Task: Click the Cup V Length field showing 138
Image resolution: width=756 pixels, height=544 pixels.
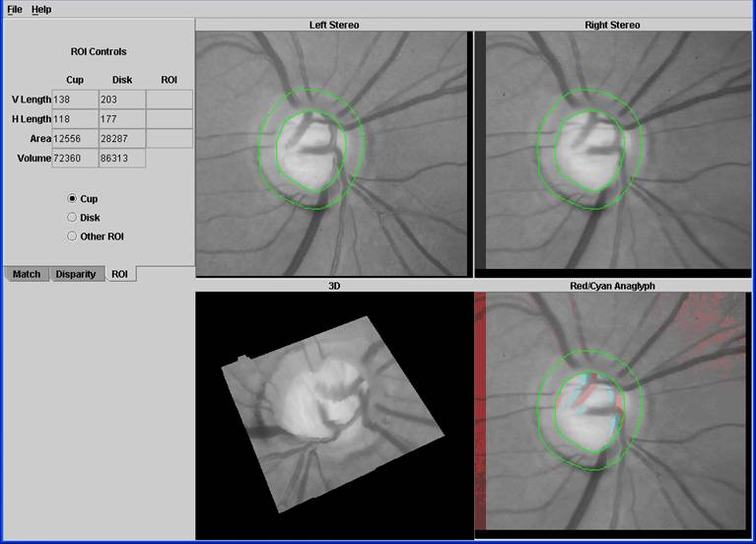Action: (x=75, y=100)
